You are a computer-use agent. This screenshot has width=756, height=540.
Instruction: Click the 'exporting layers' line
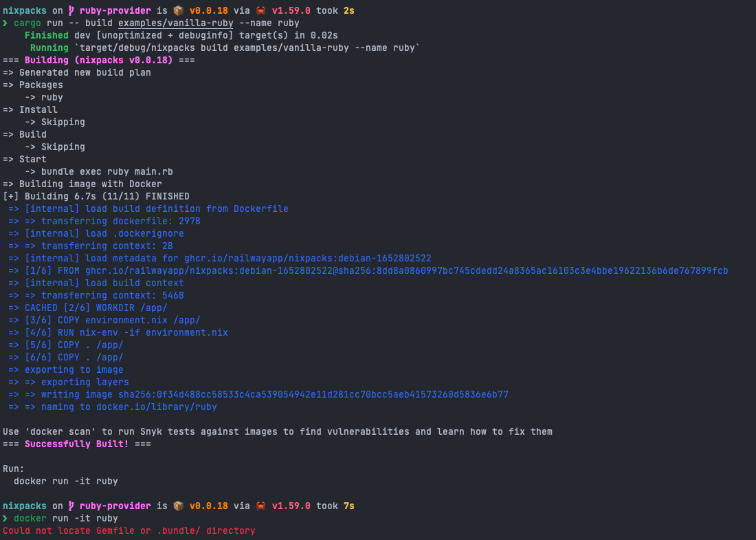pyautogui.click(x=69, y=382)
